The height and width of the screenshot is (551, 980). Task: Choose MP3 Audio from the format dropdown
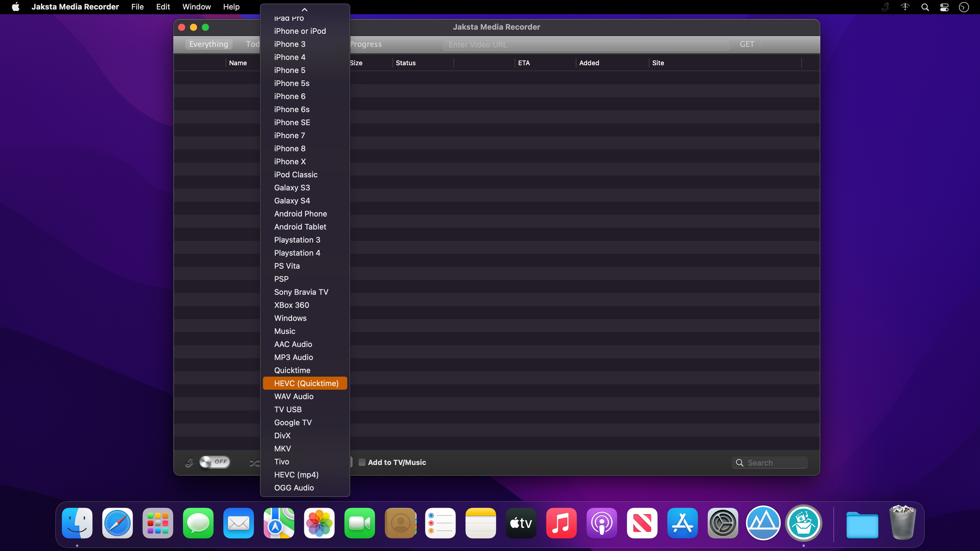[293, 357]
